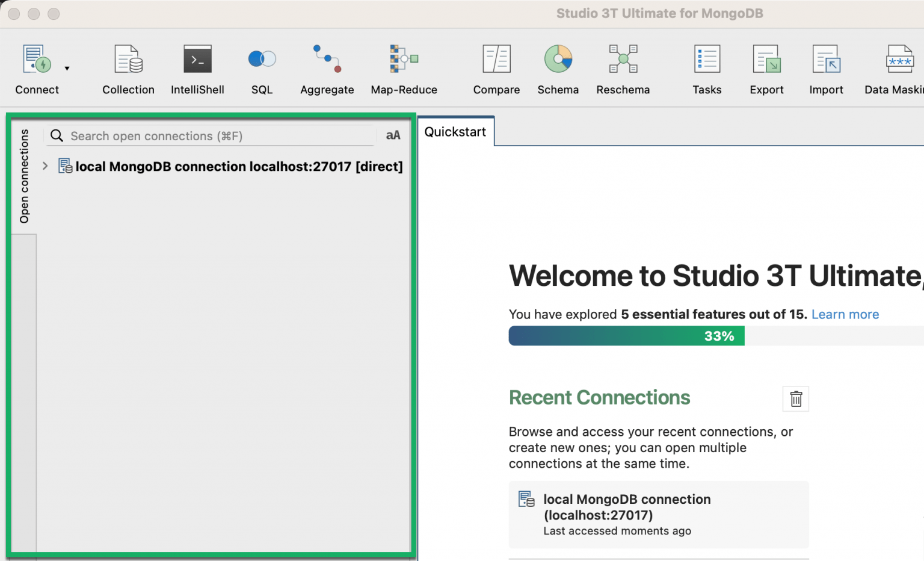
Task: Click the Learn more link
Action: point(845,314)
